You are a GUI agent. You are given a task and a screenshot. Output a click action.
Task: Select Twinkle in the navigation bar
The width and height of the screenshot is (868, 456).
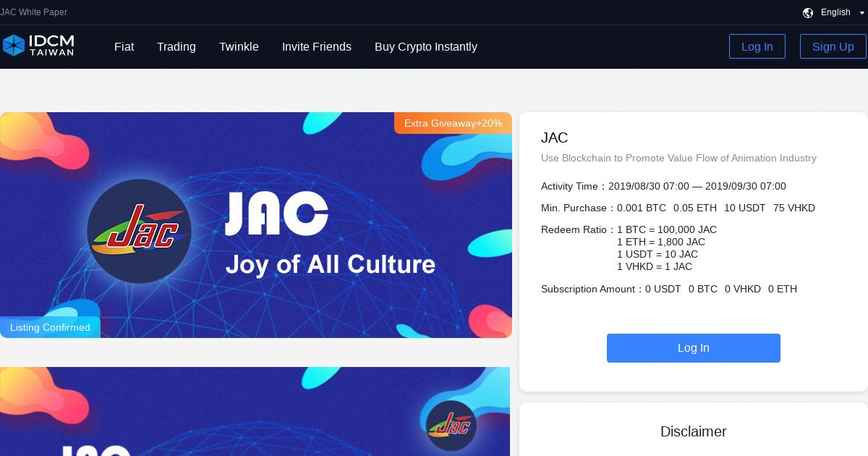239,46
